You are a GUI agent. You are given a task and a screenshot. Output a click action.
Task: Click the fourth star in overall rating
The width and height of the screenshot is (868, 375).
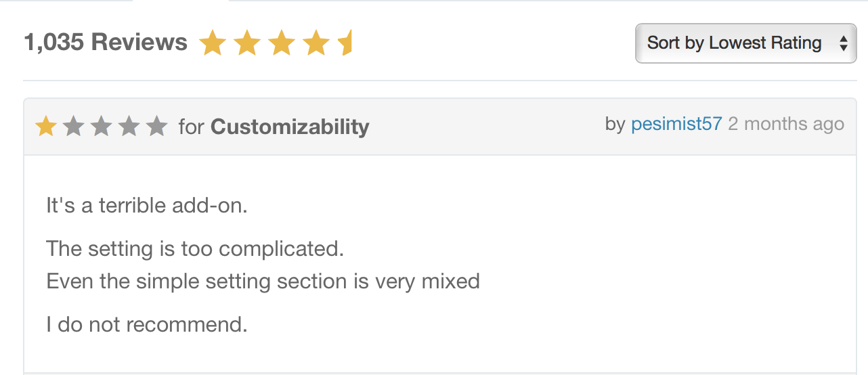[x=316, y=43]
